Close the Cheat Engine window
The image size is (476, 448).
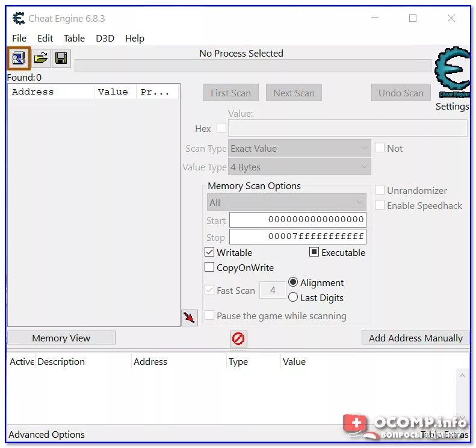click(451, 18)
